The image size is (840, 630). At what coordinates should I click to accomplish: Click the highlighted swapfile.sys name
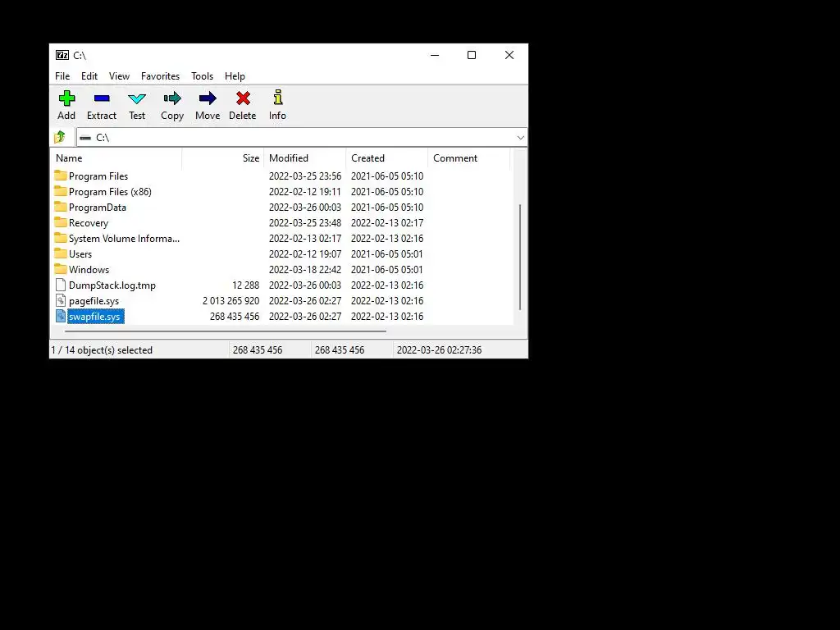tap(95, 316)
